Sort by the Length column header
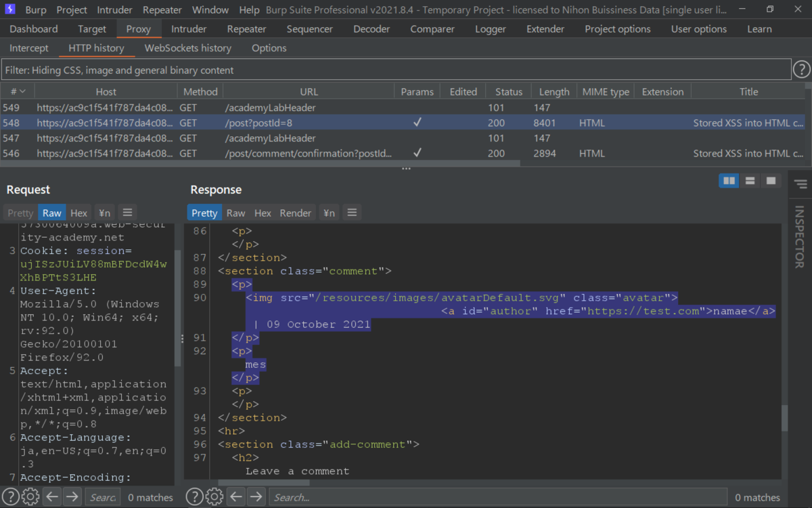 pyautogui.click(x=554, y=91)
